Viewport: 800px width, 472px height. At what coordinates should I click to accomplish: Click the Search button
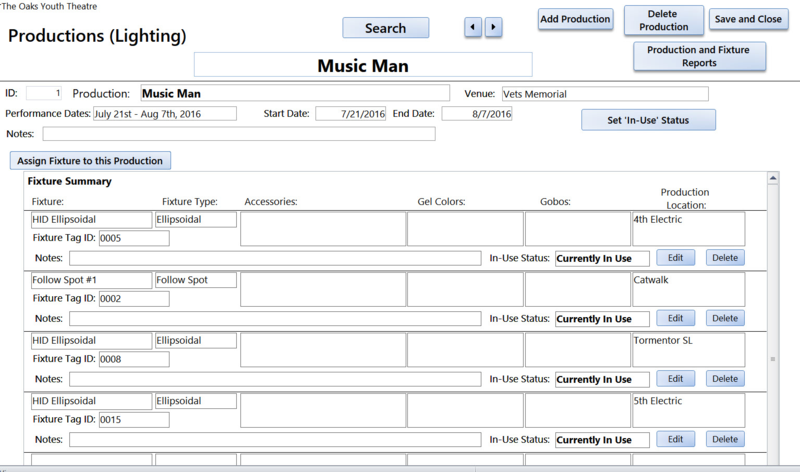386,28
